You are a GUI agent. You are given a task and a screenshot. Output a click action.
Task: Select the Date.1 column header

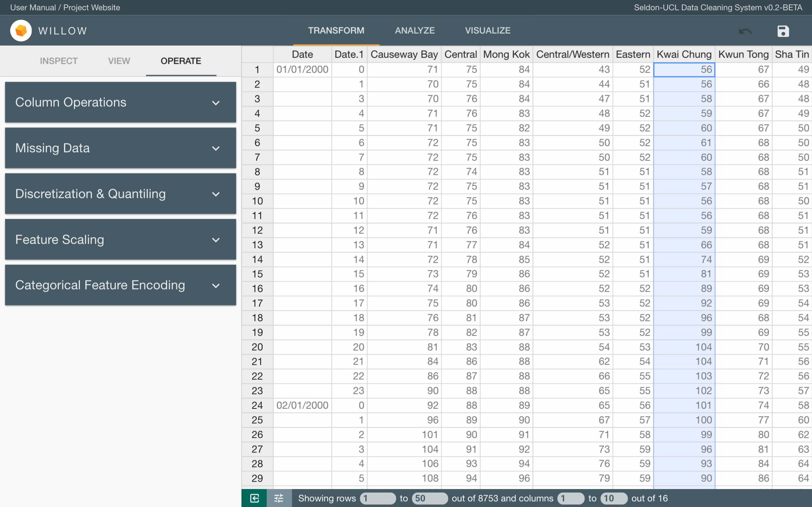coord(349,54)
